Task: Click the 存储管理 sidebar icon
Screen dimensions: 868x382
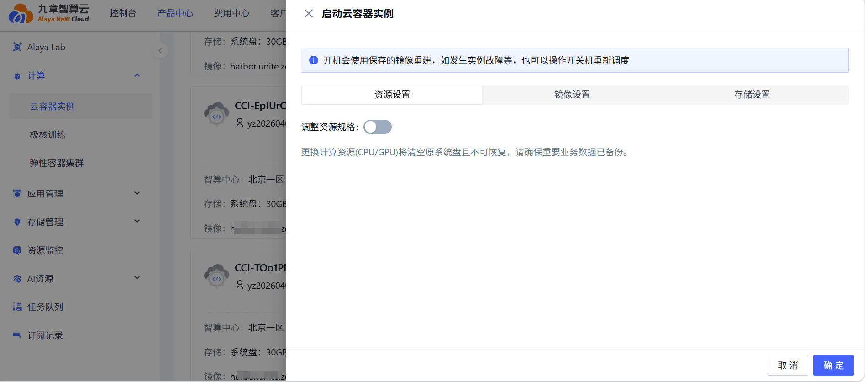Action: 17,222
